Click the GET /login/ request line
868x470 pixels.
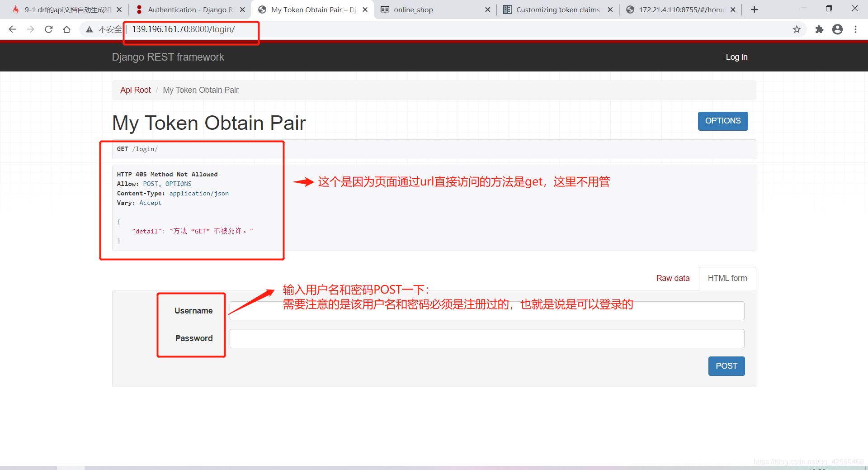point(137,149)
